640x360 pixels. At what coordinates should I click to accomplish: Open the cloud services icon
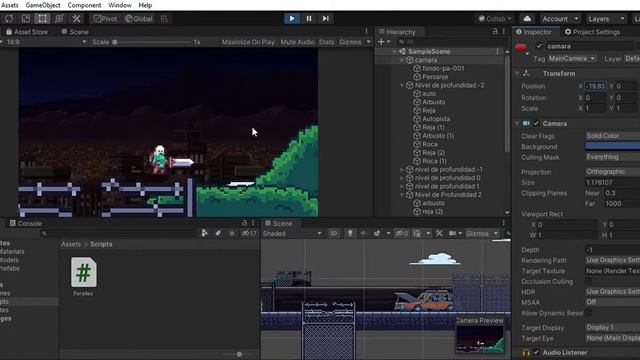pyautogui.click(x=527, y=19)
